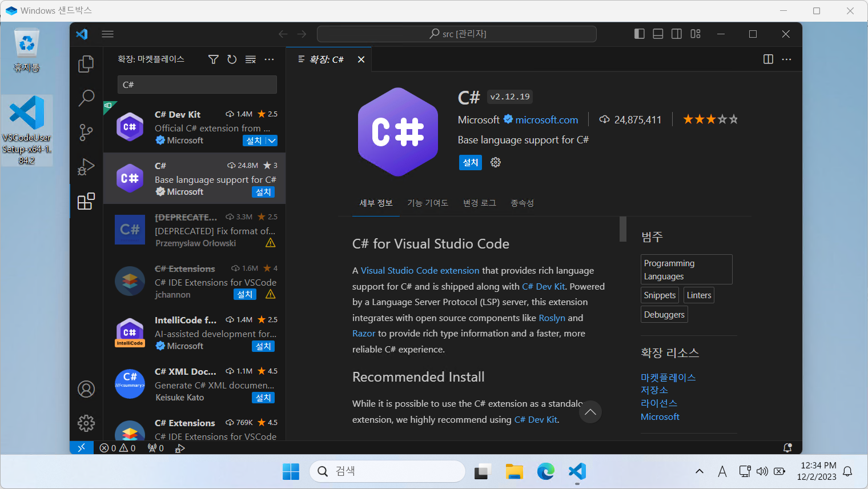Switch to the 종속성 tab
The image size is (868, 489).
click(x=522, y=203)
